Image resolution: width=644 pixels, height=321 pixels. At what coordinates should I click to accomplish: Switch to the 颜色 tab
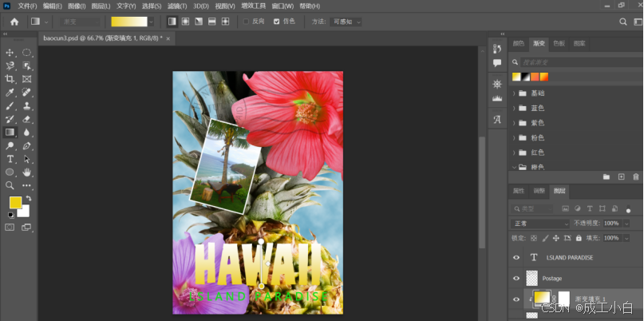point(519,44)
